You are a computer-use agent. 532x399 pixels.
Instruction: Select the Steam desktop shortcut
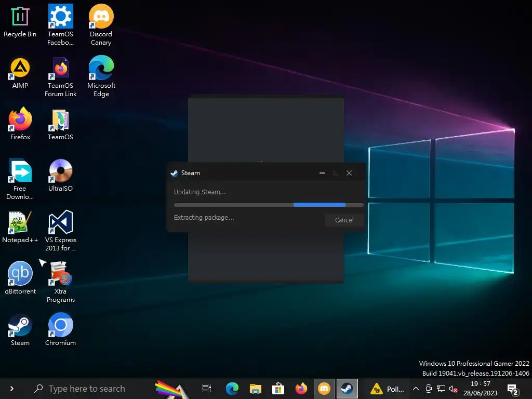tap(20, 330)
